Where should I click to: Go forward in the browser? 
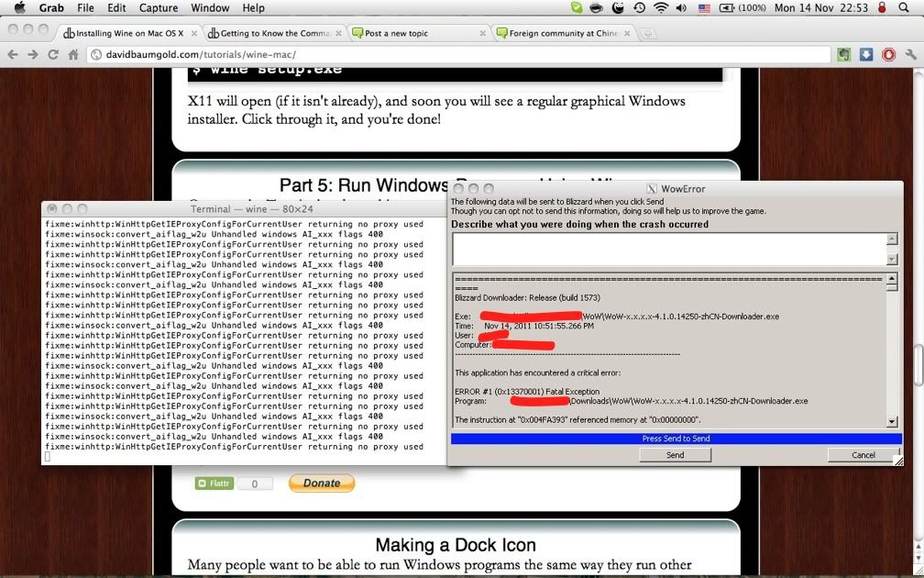click(33, 54)
